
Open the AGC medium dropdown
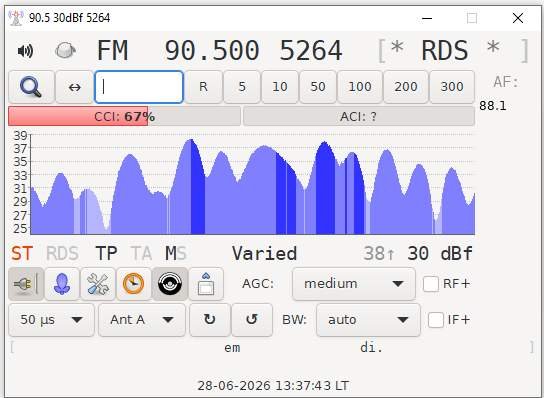tap(354, 284)
